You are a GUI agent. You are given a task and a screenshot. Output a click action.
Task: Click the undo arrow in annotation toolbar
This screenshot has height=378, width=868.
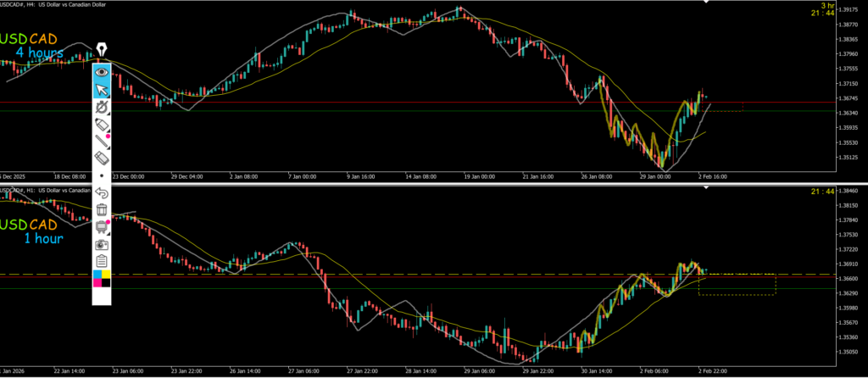[x=102, y=192]
